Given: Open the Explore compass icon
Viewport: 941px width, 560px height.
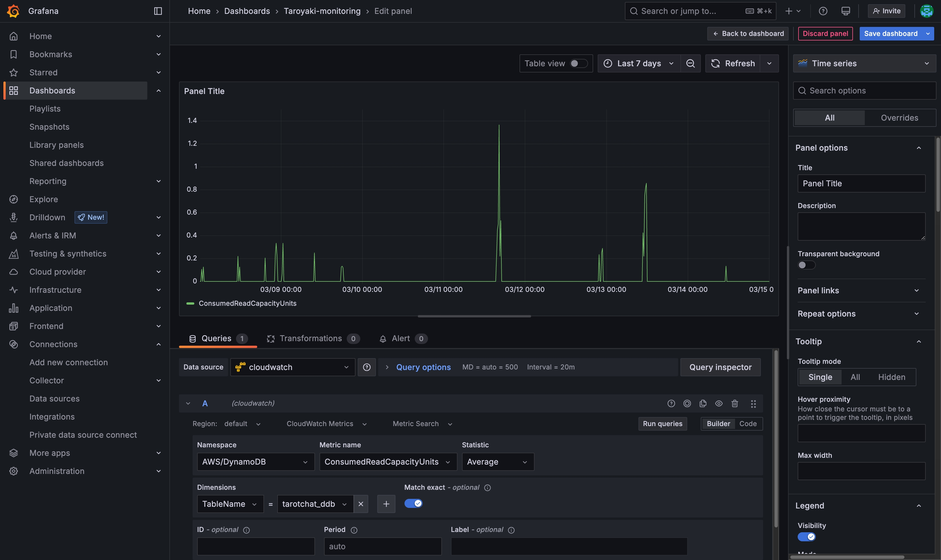Looking at the screenshot, I should (14, 199).
